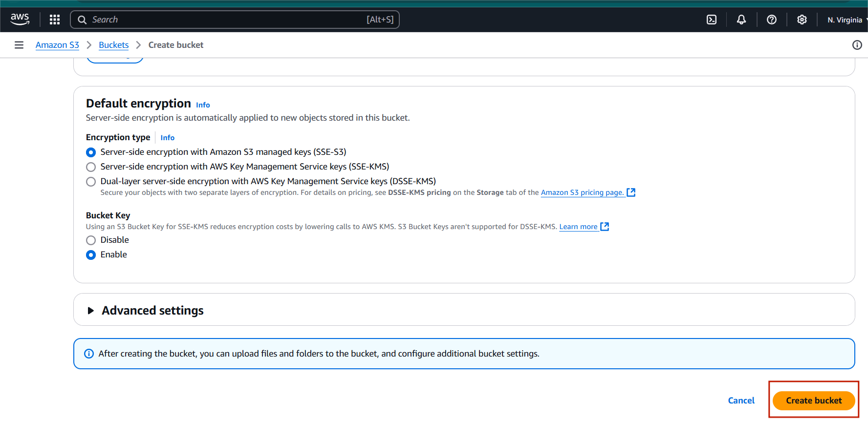Open the Learn more link for Bucket Key

coord(578,227)
